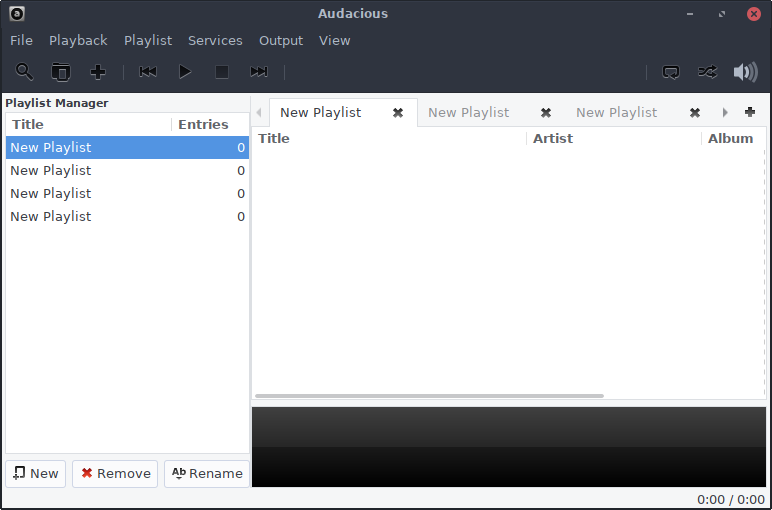Skip to previous track
This screenshot has height=510, width=772.
click(x=148, y=72)
